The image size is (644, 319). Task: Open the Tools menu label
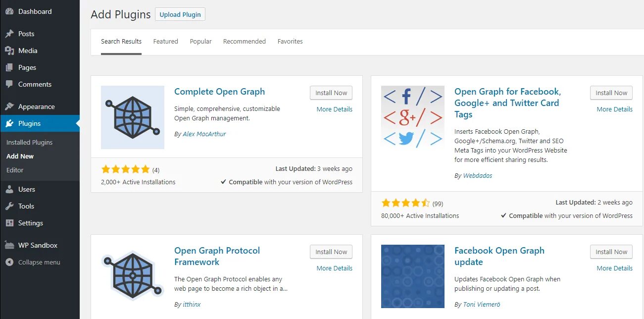pyautogui.click(x=26, y=206)
